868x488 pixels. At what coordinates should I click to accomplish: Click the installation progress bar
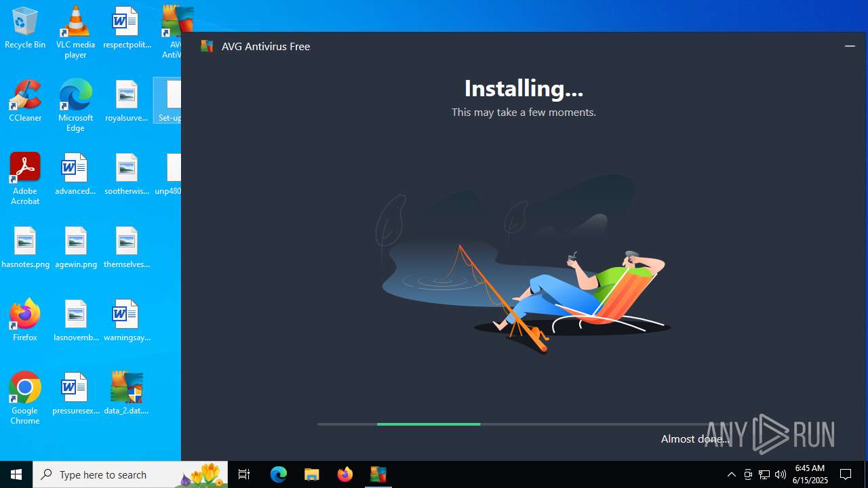[524, 424]
